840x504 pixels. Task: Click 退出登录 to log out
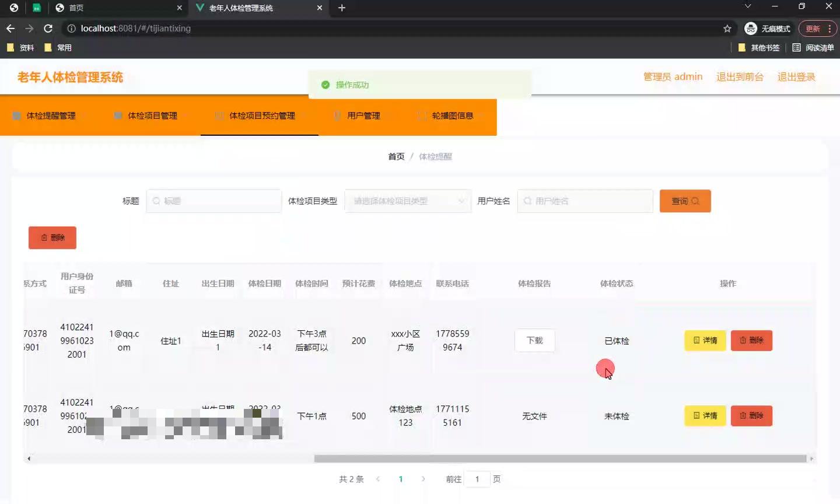pyautogui.click(x=796, y=76)
